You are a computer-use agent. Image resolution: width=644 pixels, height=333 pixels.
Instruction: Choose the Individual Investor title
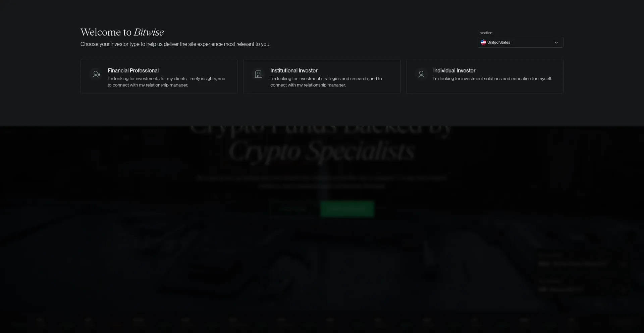pyautogui.click(x=454, y=70)
